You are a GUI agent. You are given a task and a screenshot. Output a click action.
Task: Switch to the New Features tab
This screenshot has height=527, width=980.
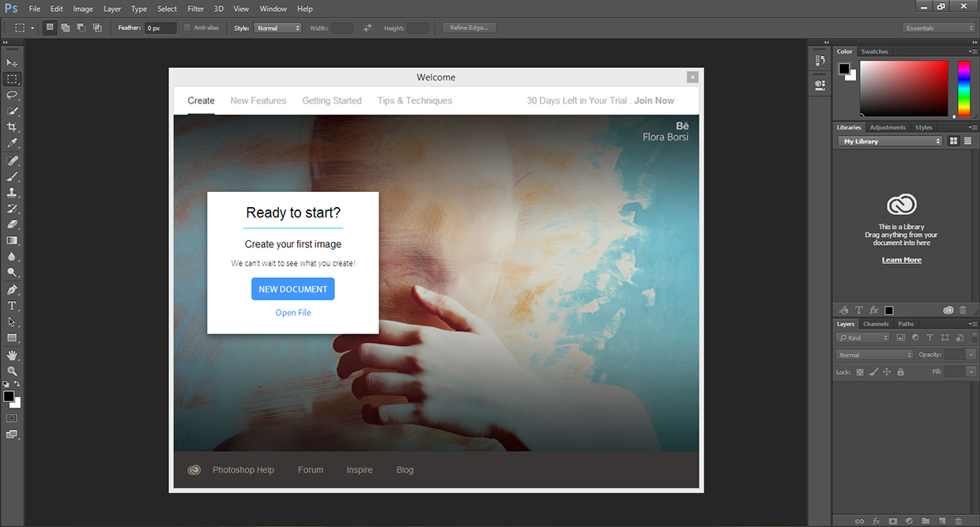[x=258, y=100]
